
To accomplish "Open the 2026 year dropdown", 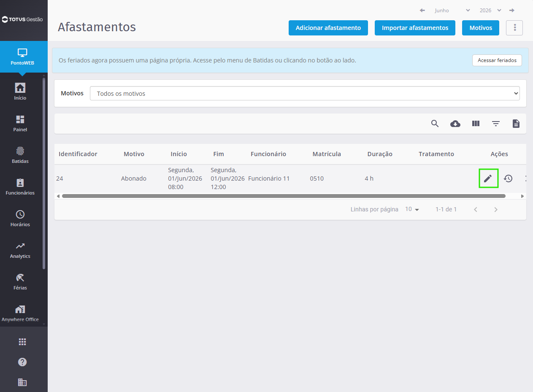I will point(490,11).
